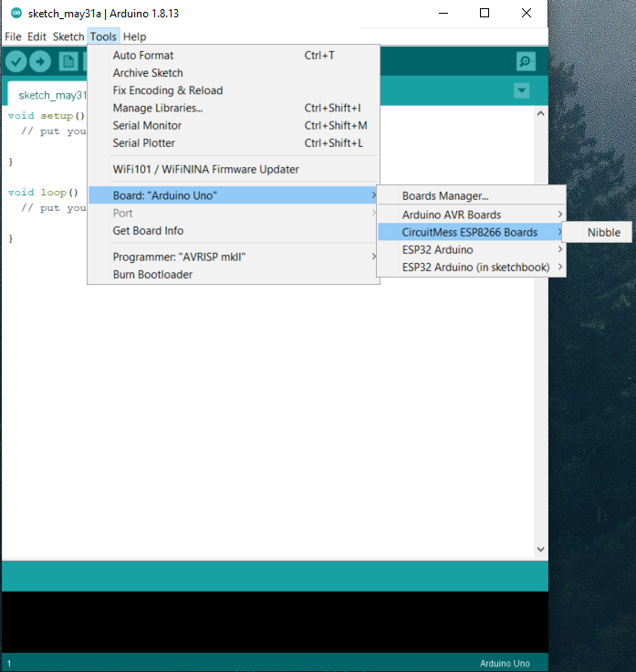The width and height of the screenshot is (636, 672).
Task: Select CircuitMess ESP8266 Boards entry
Action: click(471, 232)
